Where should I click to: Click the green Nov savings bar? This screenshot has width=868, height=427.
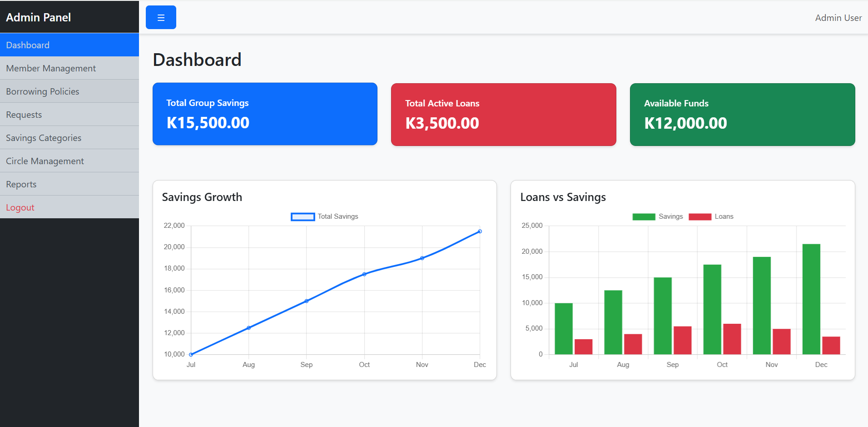(762, 306)
